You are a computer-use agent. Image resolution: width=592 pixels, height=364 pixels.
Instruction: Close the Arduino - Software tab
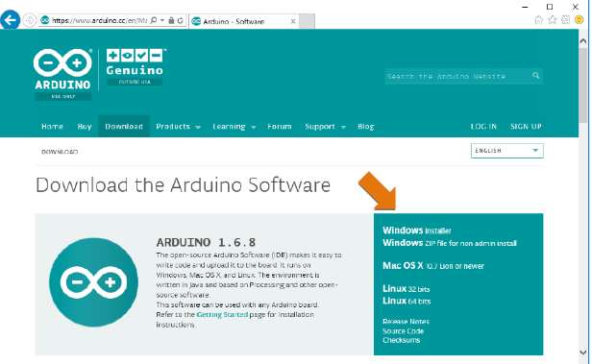293,21
